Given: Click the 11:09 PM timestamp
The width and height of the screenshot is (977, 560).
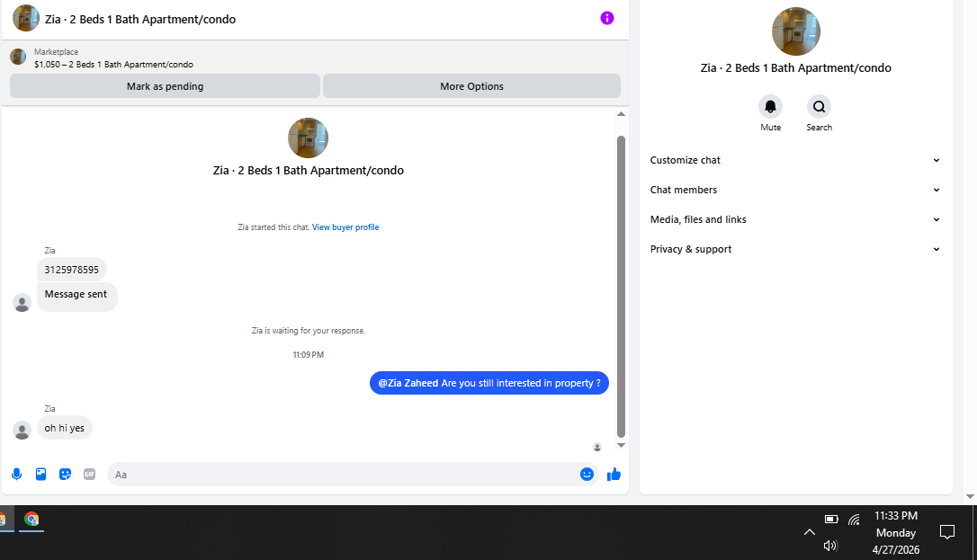Looking at the screenshot, I should click(309, 355).
